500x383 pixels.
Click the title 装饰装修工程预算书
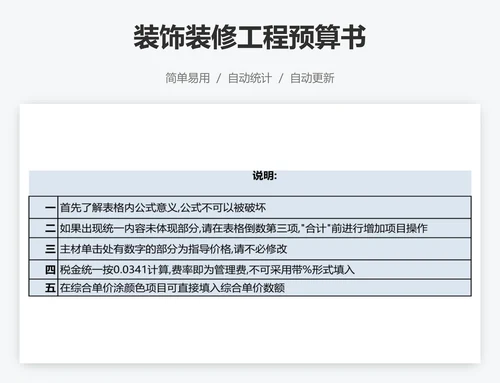(250, 37)
